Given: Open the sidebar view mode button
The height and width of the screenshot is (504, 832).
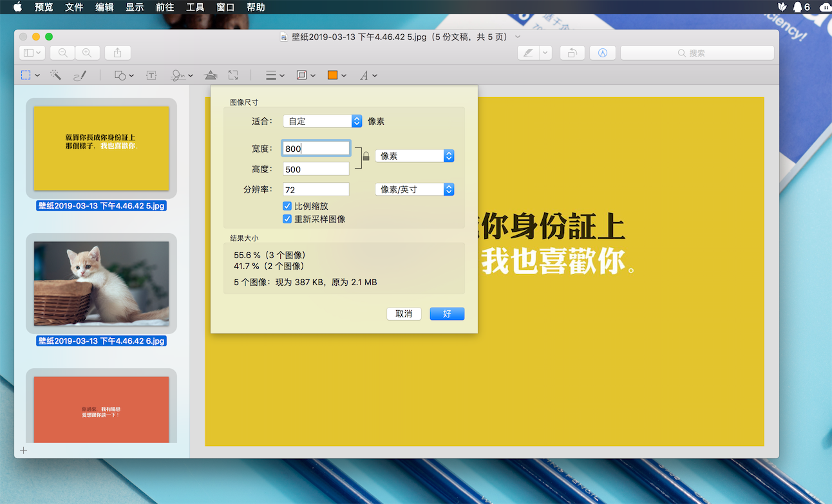Looking at the screenshot, I should coord(32,53).
